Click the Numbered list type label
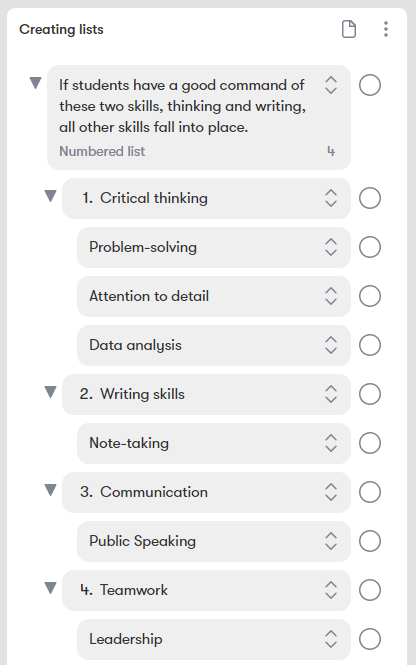Image resolution: width=416 pixels, height=665 pixels. click(x=102, y=151)
